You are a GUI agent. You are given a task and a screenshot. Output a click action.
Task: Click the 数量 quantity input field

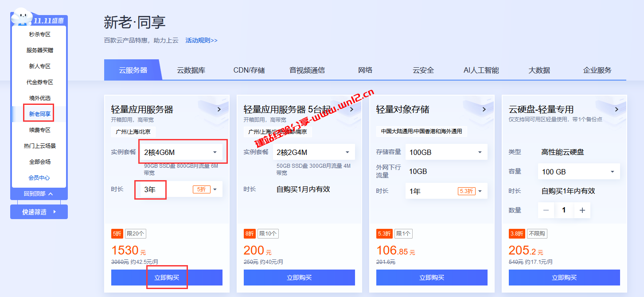[x=564, y=210]
